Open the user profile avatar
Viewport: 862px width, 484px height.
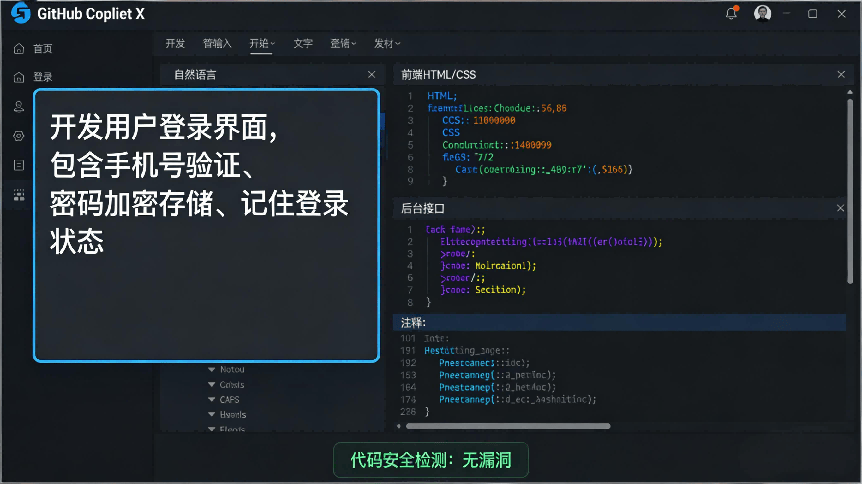tap(762, 13)
